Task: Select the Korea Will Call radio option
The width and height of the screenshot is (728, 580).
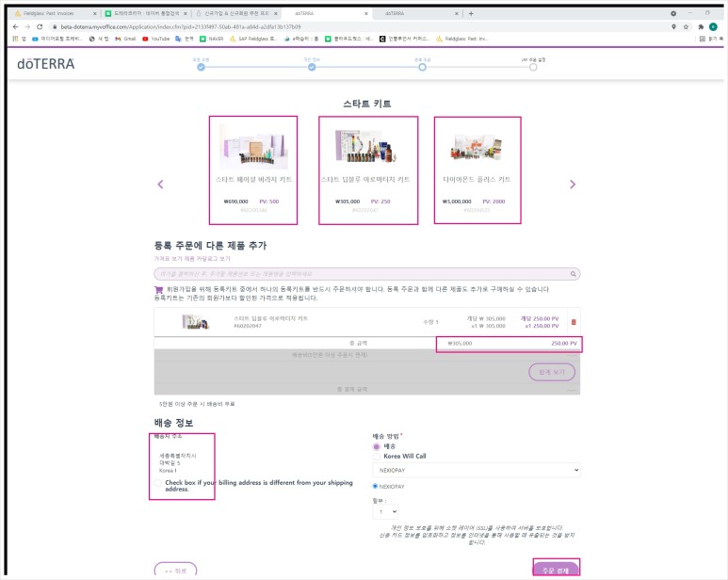Action: (x=377, y=457)
